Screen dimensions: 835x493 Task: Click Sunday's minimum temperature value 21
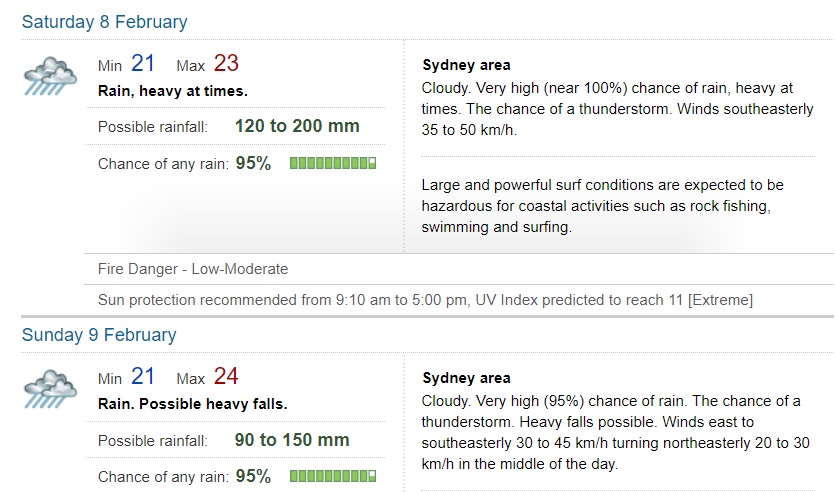[x=143, y=377]
